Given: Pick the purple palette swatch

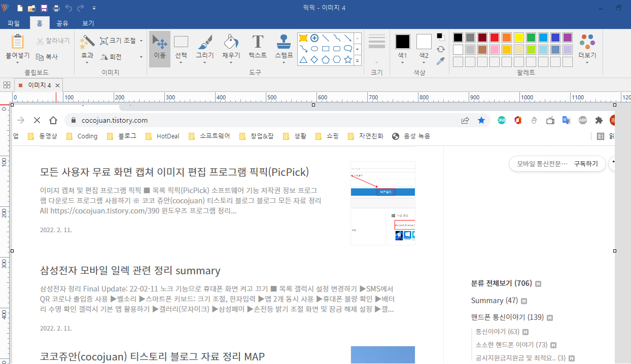Looking at the screenshot, I should click(x=568, y=38).
